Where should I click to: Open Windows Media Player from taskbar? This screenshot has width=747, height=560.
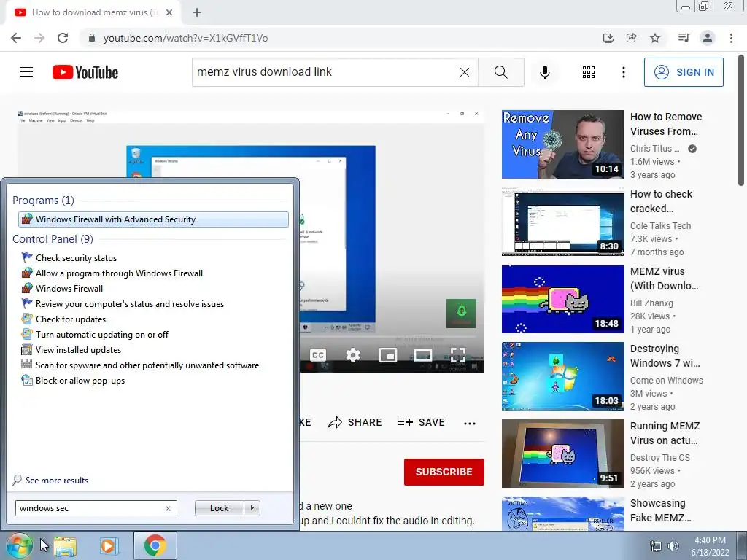(x=109, y=546)
